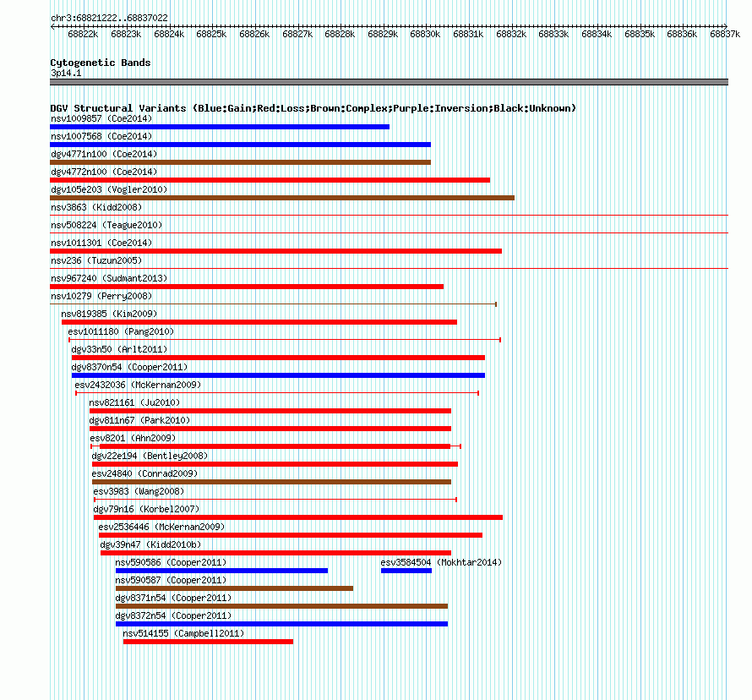Screen dimensions: 752x700
Task: Open esv8201 (Ahn2009) variant label
Action: pos(133,438)
